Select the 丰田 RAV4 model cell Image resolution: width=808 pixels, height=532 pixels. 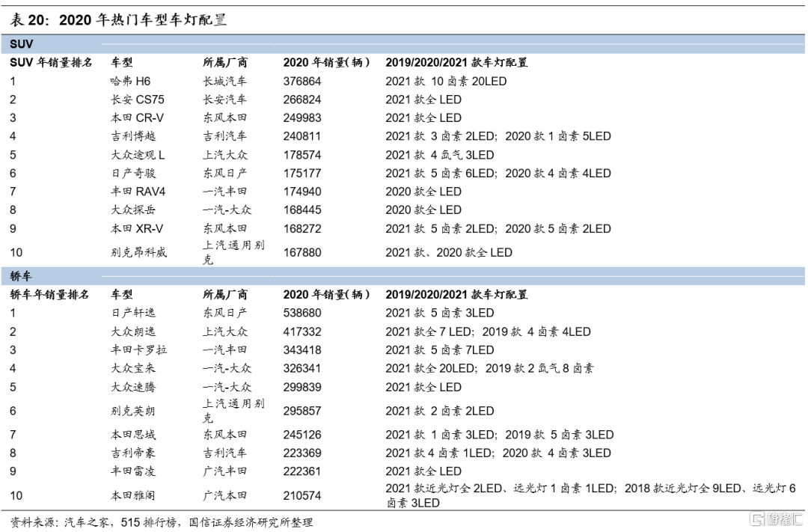pyautogui.click(x=138, y=192)
